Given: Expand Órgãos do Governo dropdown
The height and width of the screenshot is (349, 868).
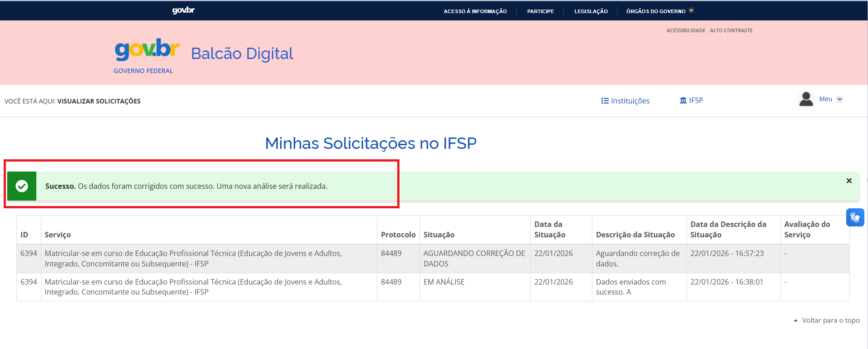Looking at the screenshot, I should tap(660, 11).
